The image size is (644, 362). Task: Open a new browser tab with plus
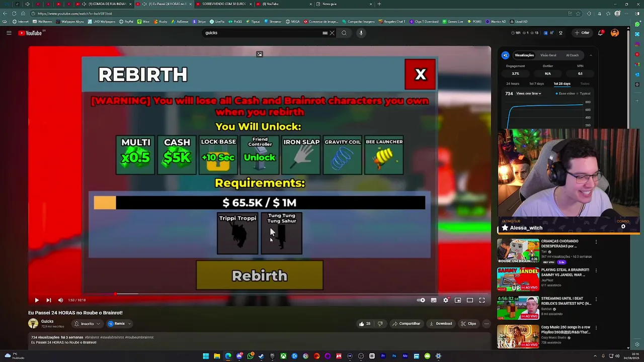point(379,4)
